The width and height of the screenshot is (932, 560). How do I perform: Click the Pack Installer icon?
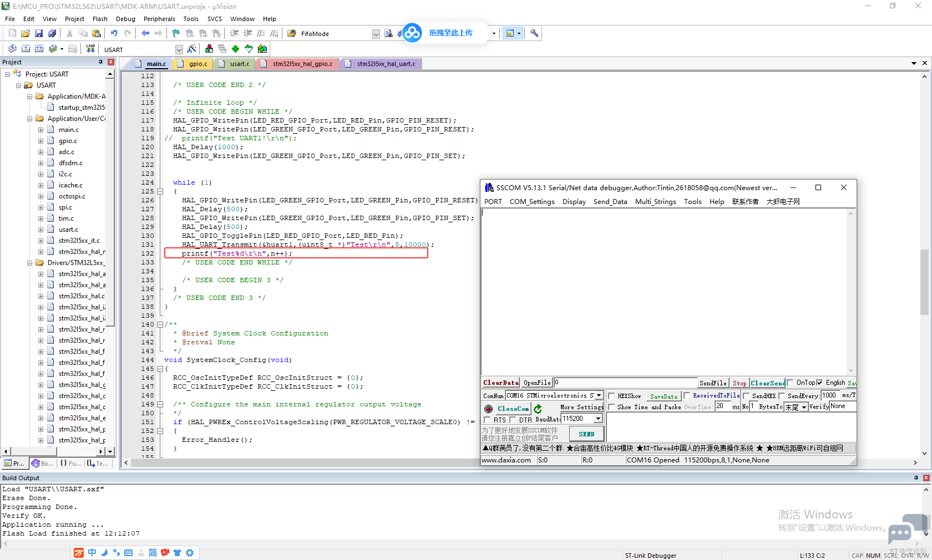[x=262, y=49]
